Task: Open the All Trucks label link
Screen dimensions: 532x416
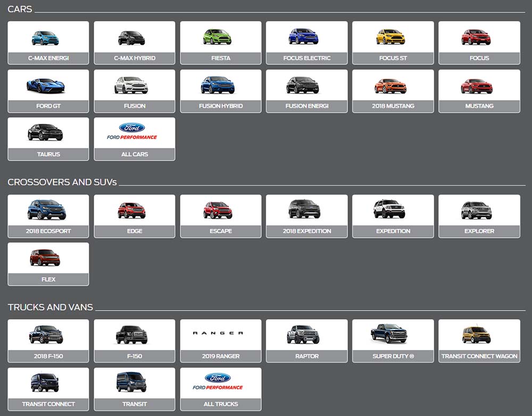Action: pyautogui.click(x=221, y=404)
